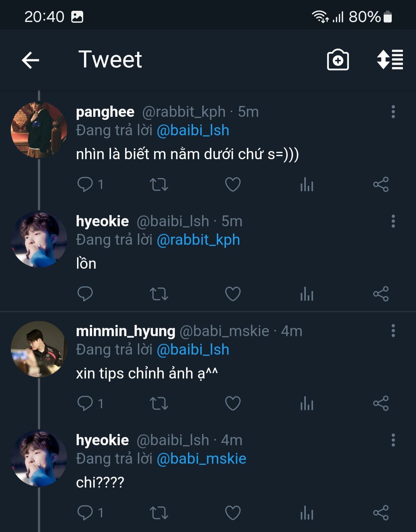Open the add-photo camera icon
Screen dimensions: 416x532
(338, 60)
